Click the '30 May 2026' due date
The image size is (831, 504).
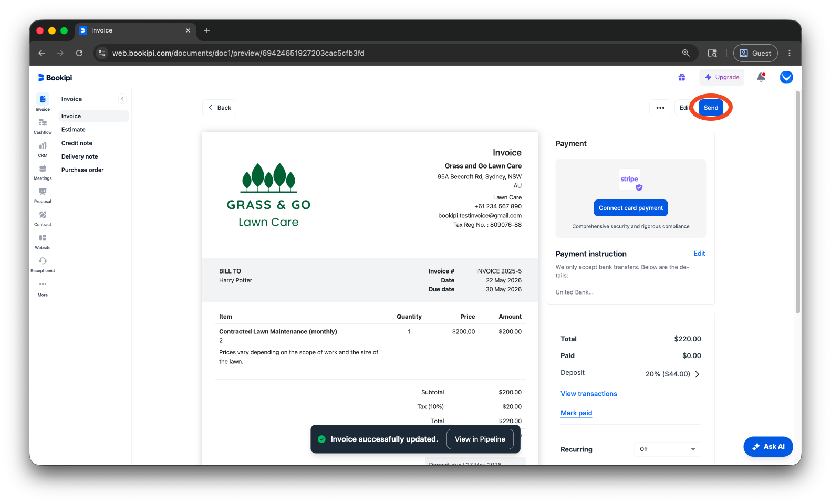(x=504, y=289)
